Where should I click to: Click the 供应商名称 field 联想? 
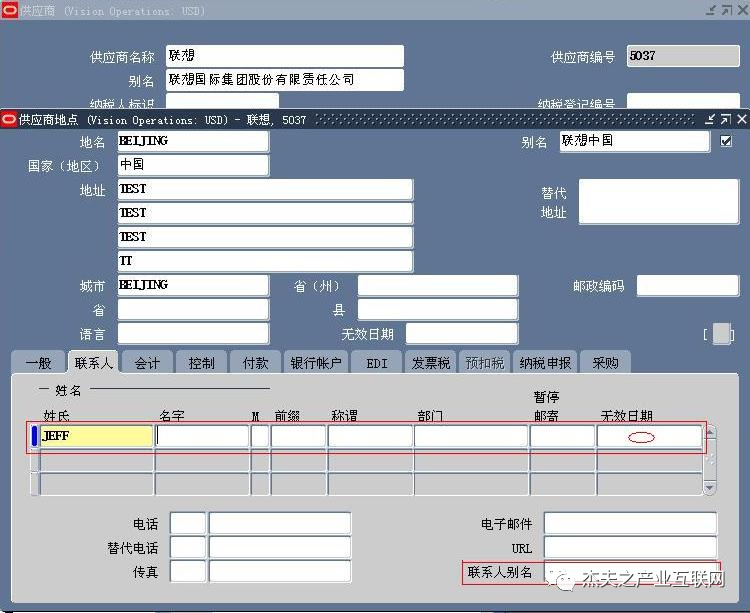tap(285, 56)
